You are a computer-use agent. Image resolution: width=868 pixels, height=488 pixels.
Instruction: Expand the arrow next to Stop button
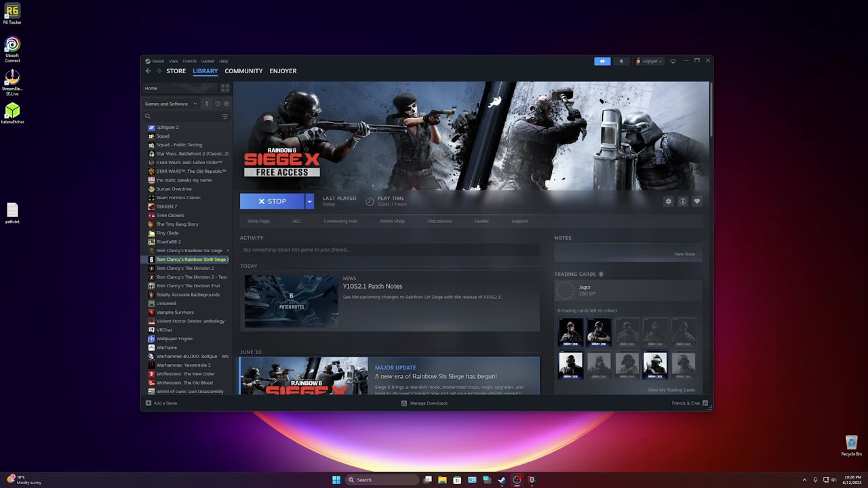coord(309,201)
